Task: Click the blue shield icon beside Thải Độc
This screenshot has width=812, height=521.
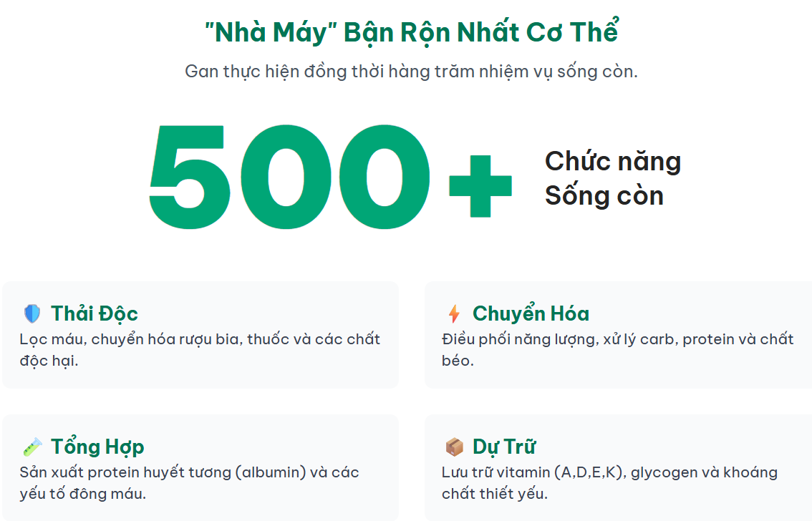Action: click(32, 313)
